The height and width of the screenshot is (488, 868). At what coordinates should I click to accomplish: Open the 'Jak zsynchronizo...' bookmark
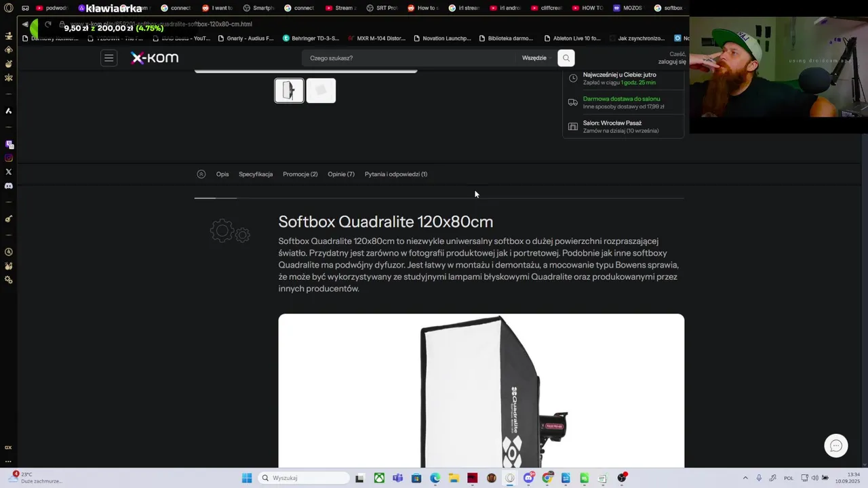tap(637, 39)
